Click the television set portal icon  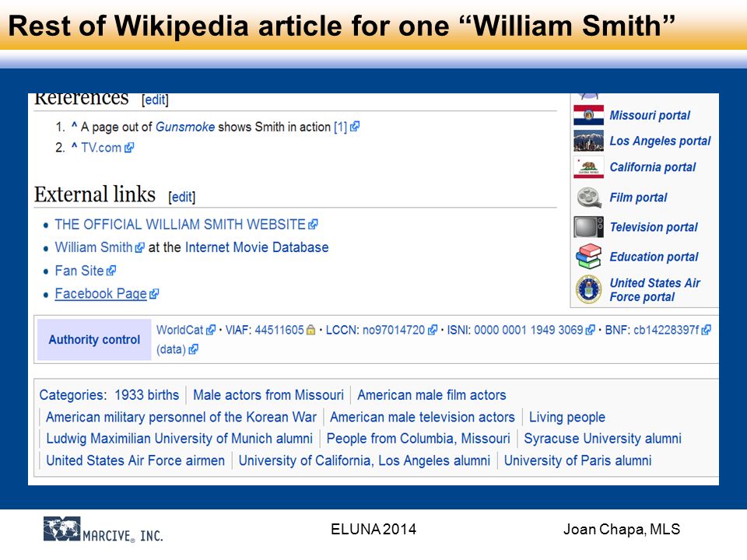588,226
